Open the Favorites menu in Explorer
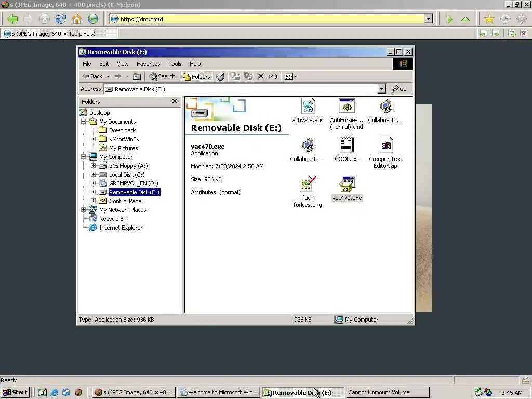The height and width of the screenshot is (399, 532). coord(148,64)
